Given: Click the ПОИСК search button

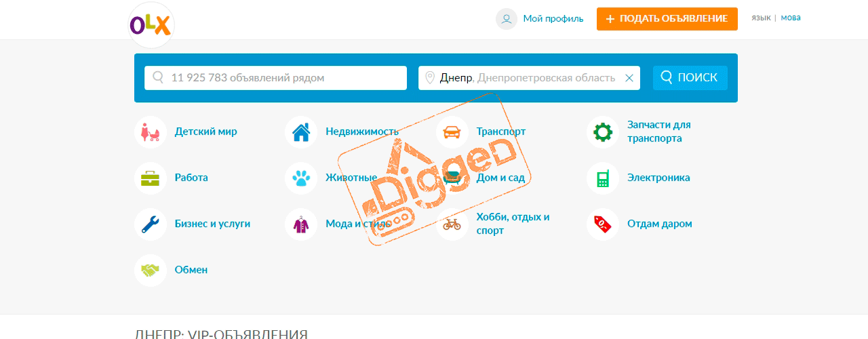Looking at the screenshot, I should (x=690, y=77).
